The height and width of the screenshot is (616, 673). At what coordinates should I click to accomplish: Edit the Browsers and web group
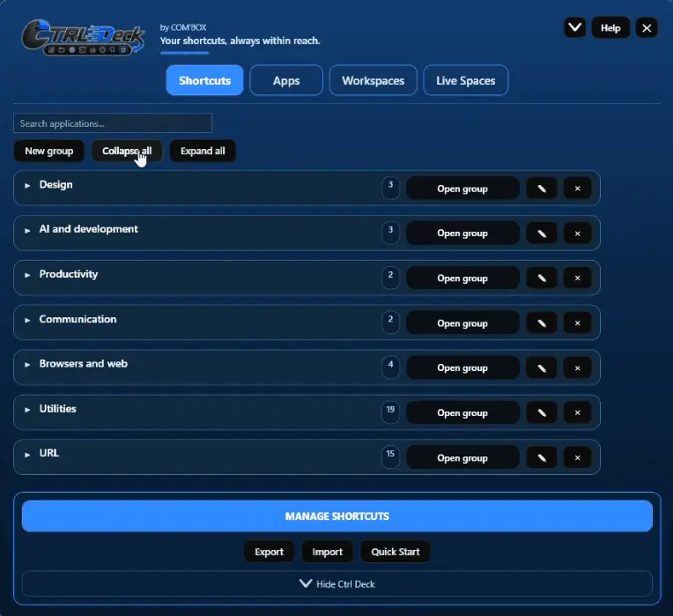542,367
